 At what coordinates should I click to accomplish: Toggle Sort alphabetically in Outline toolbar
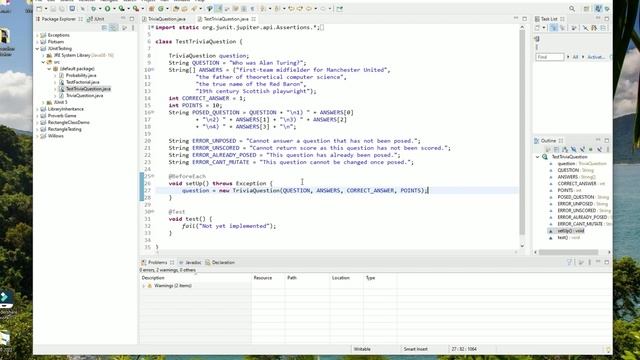[x=565, y=149]
